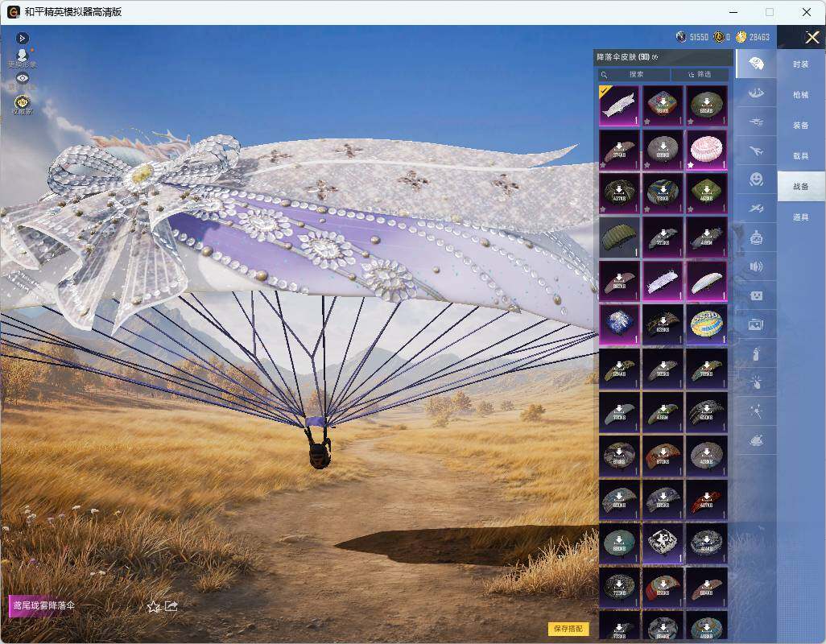Click the 保存搭配 save outfit button
This screenshot has width=826, height=644.
(x=568, y=628)
